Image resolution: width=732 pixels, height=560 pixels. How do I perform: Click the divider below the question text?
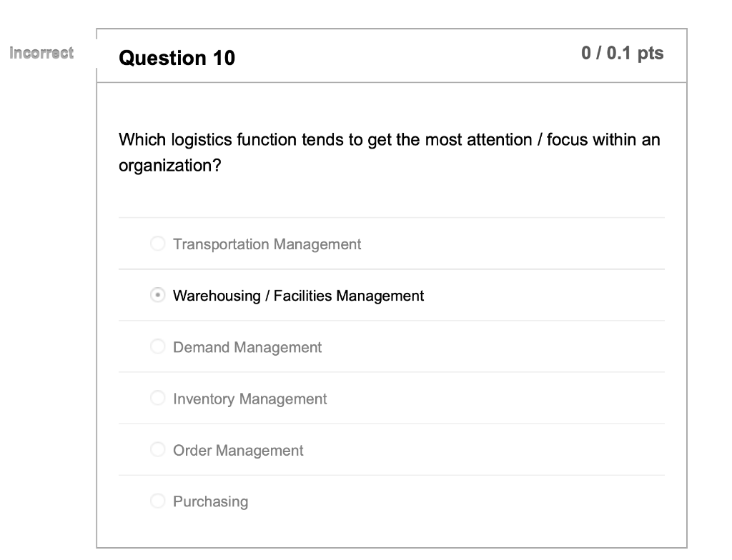click(x=392, y=217)
